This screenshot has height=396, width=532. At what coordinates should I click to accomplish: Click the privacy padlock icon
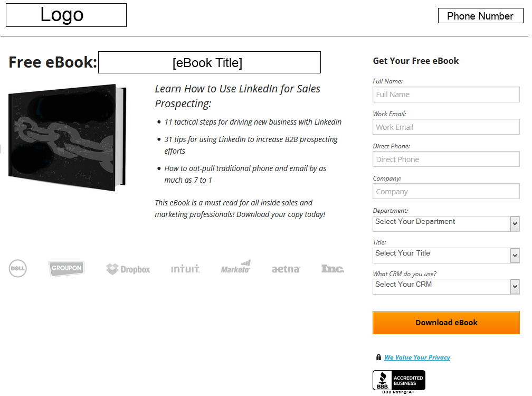click(378, 357)
